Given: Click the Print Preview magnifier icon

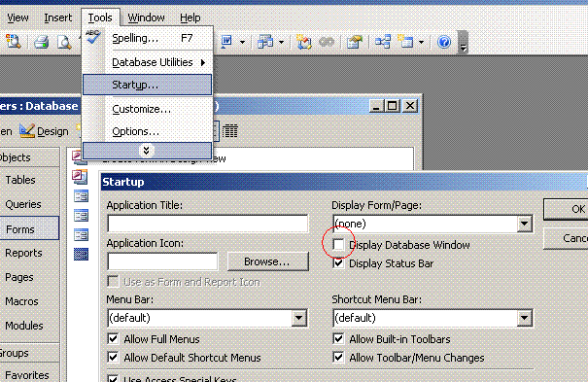Looking at the screenshot, I should coord(64,42).
